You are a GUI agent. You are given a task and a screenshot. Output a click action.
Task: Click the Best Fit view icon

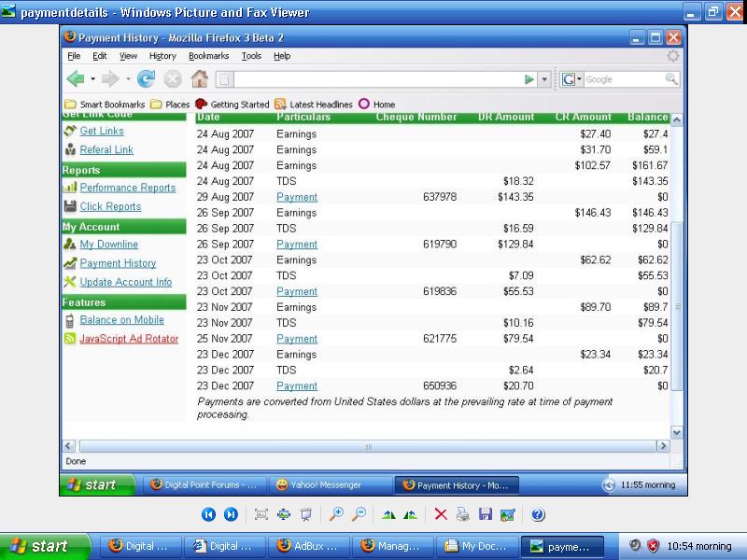(261, 514)
